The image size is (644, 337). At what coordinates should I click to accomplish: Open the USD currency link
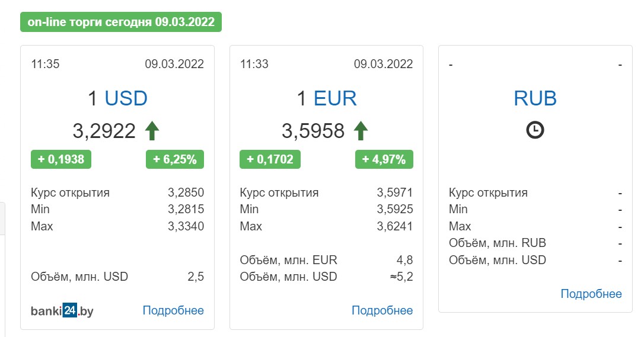pos(126,98)
